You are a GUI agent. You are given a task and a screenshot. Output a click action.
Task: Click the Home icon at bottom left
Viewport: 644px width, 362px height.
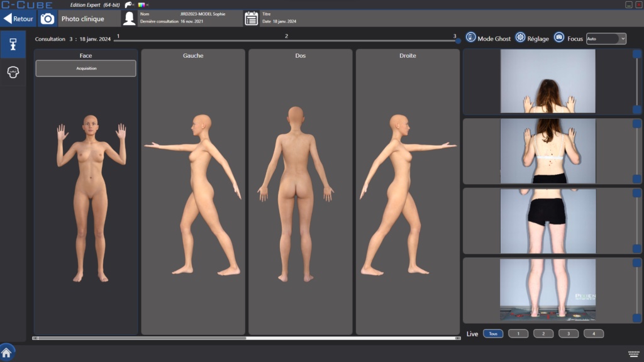coord(7,353)
